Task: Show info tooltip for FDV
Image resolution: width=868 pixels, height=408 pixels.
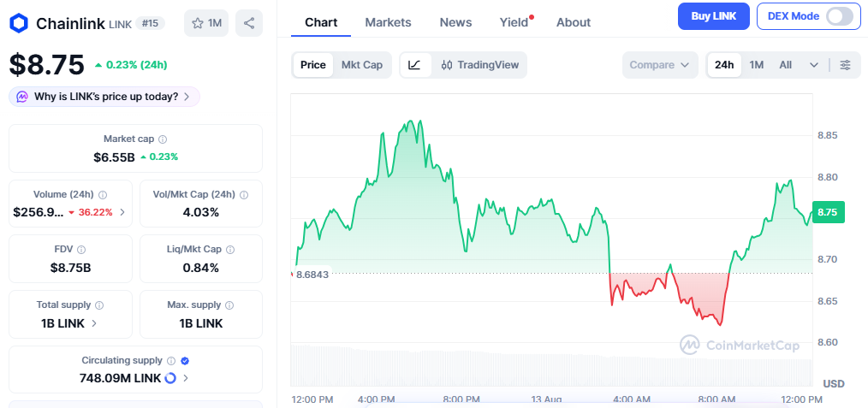Action: (81, 250)
